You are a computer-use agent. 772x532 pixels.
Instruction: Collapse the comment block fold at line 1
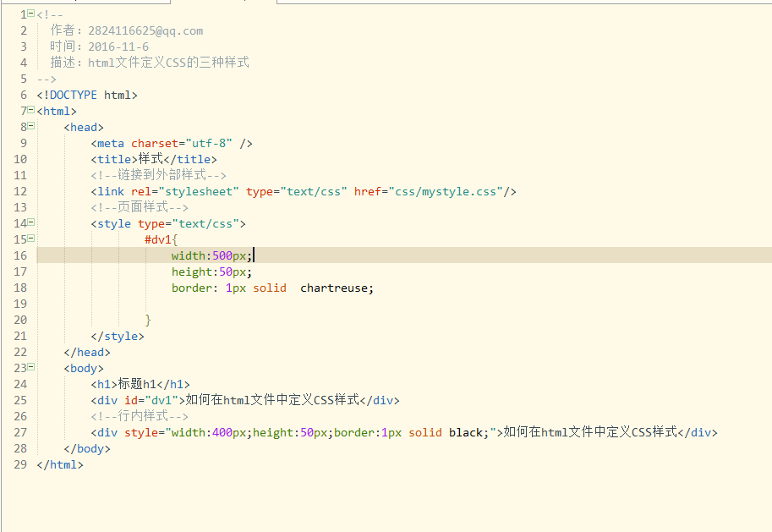[31, 14]
